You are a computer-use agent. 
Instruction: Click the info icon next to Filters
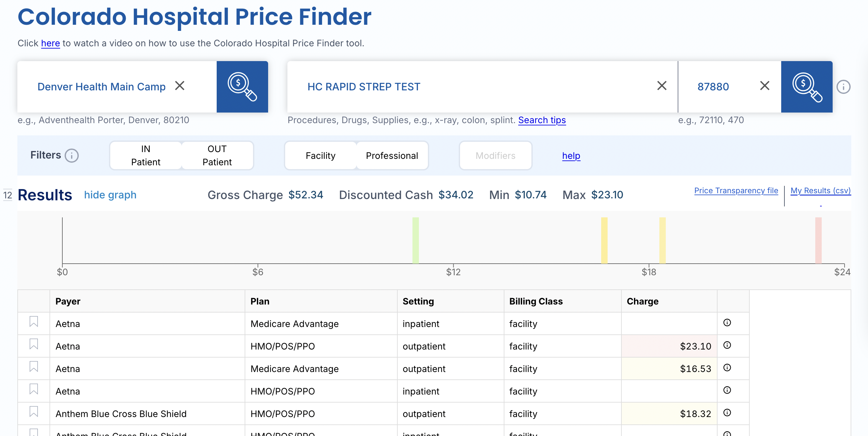point(71,156)
